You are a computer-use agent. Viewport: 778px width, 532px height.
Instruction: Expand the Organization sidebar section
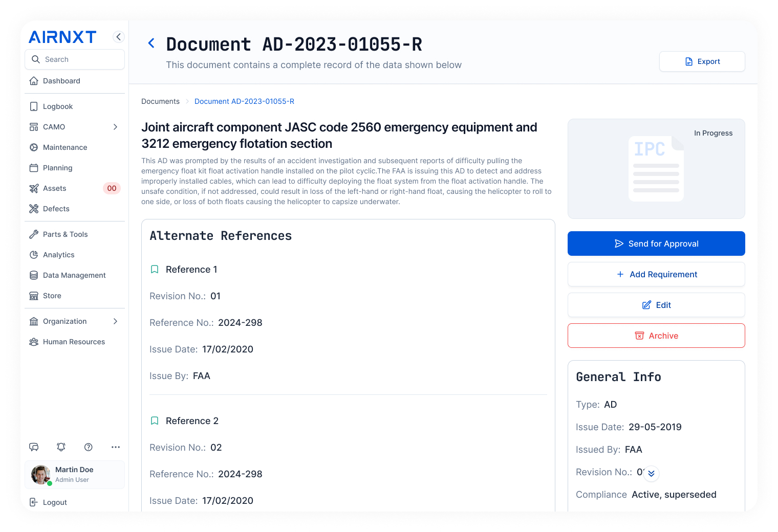pyautogui.click(x=115, y=321)
